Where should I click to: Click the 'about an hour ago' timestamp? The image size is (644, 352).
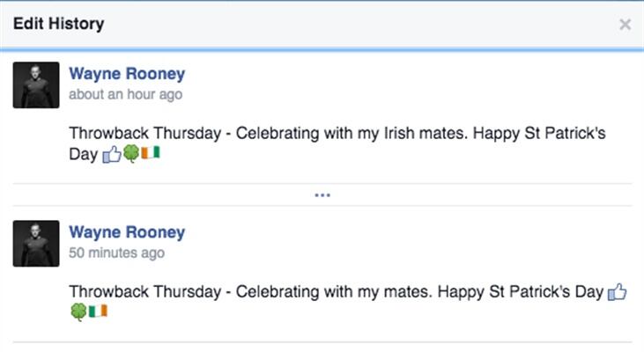click(126, 94)
